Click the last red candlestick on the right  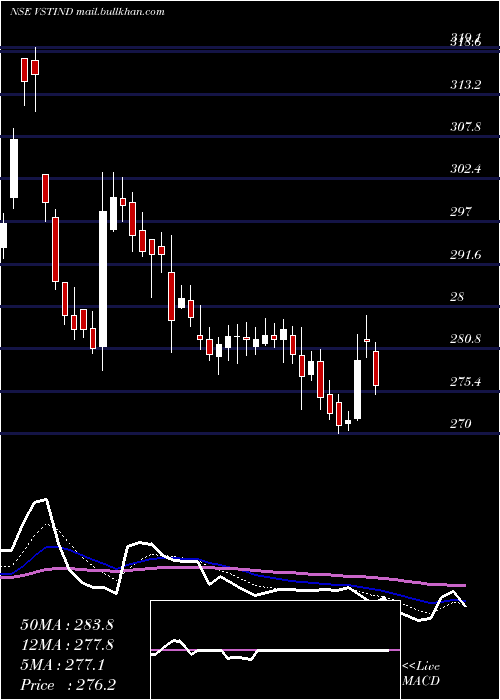(376, 368)
